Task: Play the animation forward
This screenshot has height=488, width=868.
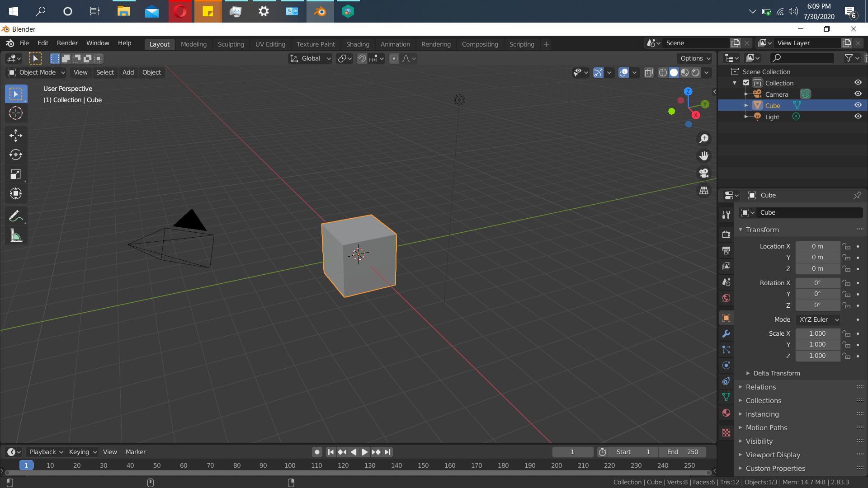Action: [364, 452]
